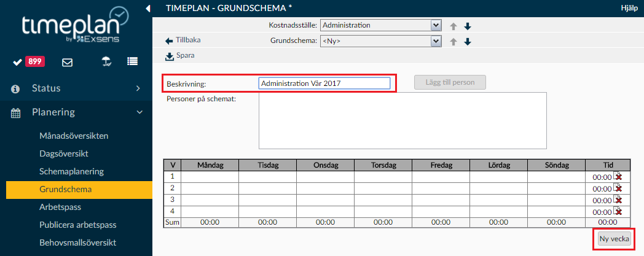Delete week 1 row with the red X icon
The height and width of the screenshot is (256, 644).
(618, 176)
